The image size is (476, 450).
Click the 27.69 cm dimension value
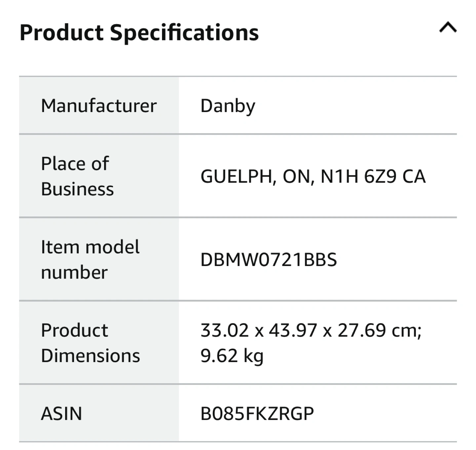click(x=379, y=330)
